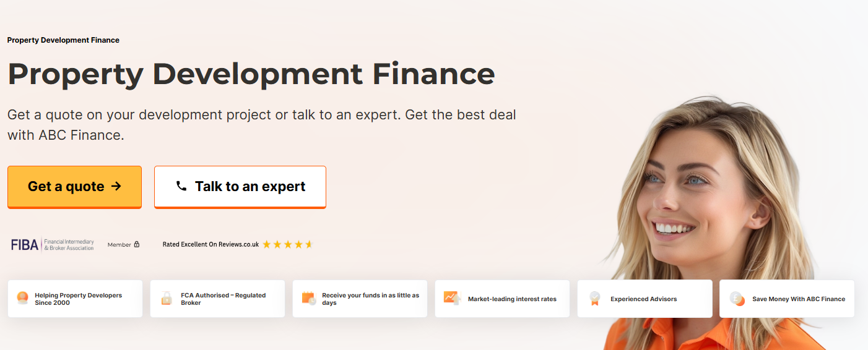The height and width of the screenshot is (350, 868).
Task: Click the Save Money With ABC Finance label
Action: tap(799, 299)
